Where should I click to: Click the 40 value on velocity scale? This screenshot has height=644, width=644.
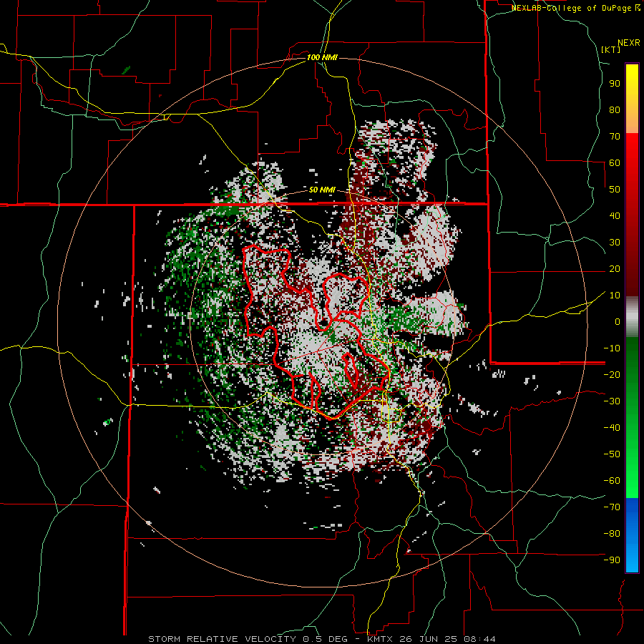pos(615,215)
